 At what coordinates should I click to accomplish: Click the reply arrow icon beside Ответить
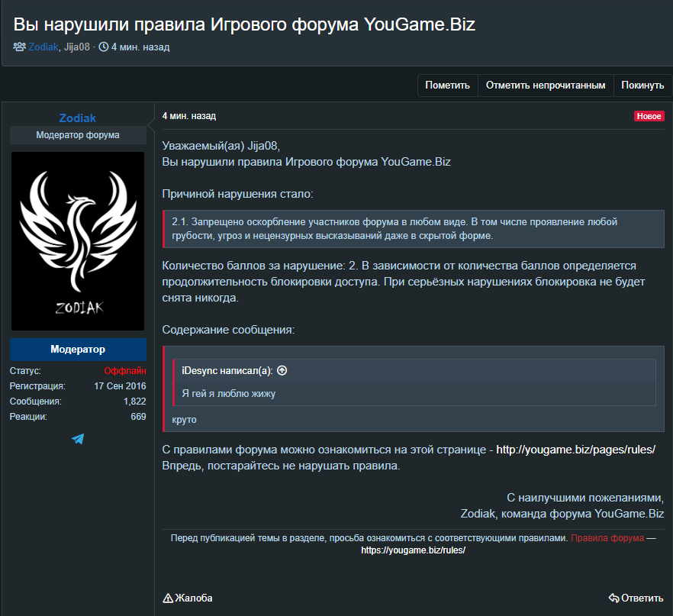[x=615, y=598]
